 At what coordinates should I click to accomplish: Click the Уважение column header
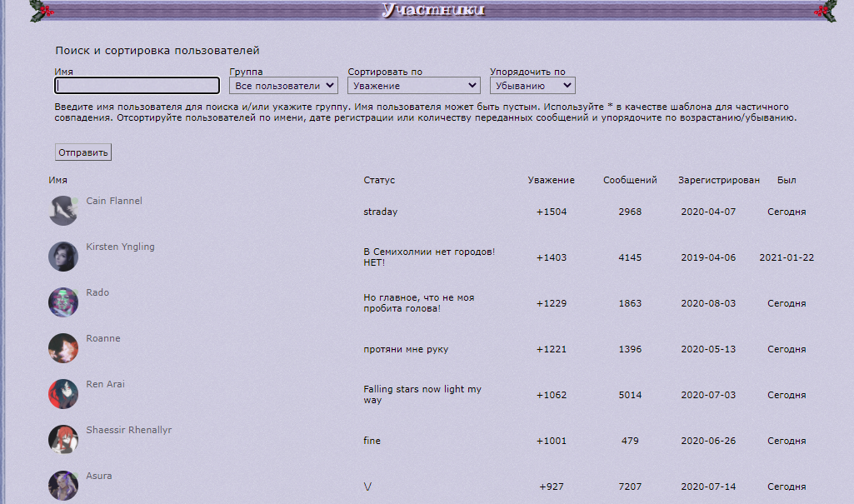pyautogui.click(x=551, y=180)
